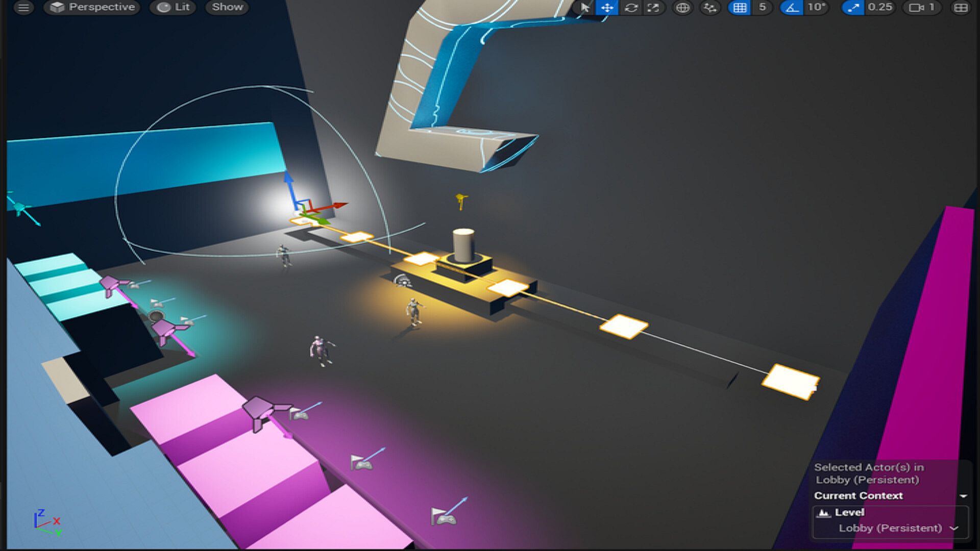Open the Lit view mode menu
The image size is (980, 551).
point(174,7)
